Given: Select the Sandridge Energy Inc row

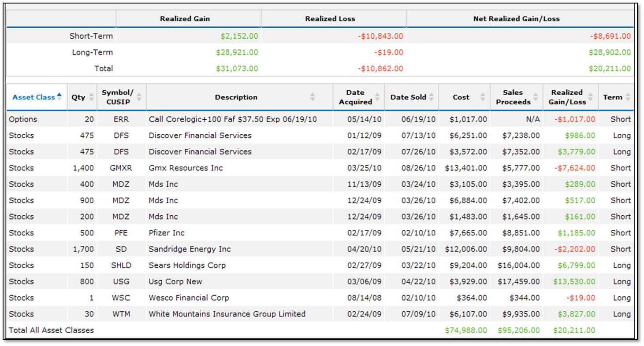Looking at the screenshot, I should pos(190,249).
